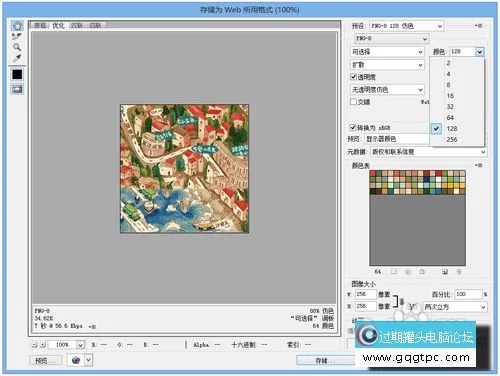Image resolution: width=500 pixels, height=376 pixels.
Task: Choose 4 colors from the list
Action: click(457, 74)
